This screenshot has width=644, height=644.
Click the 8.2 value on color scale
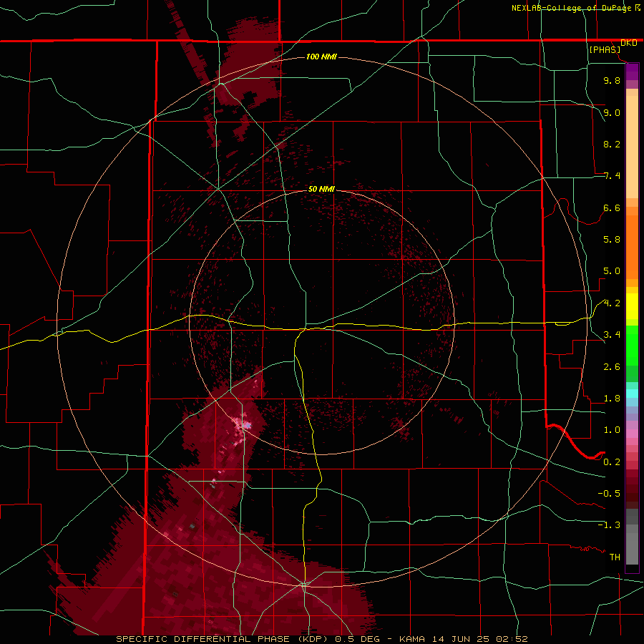tap(612, 144)
